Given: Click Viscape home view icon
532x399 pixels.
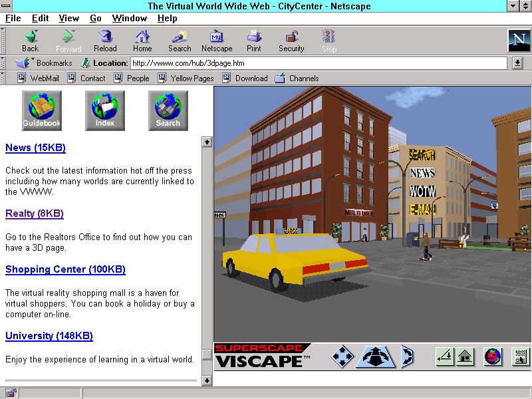Looking at the screenshot, I should point(465,356).
